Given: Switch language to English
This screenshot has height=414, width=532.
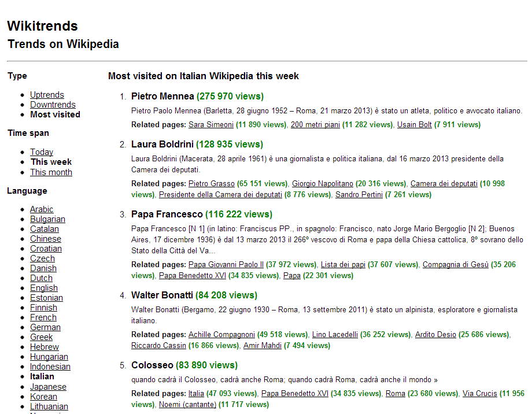Looking at the screenshot, I should click(x=44, y=288).
